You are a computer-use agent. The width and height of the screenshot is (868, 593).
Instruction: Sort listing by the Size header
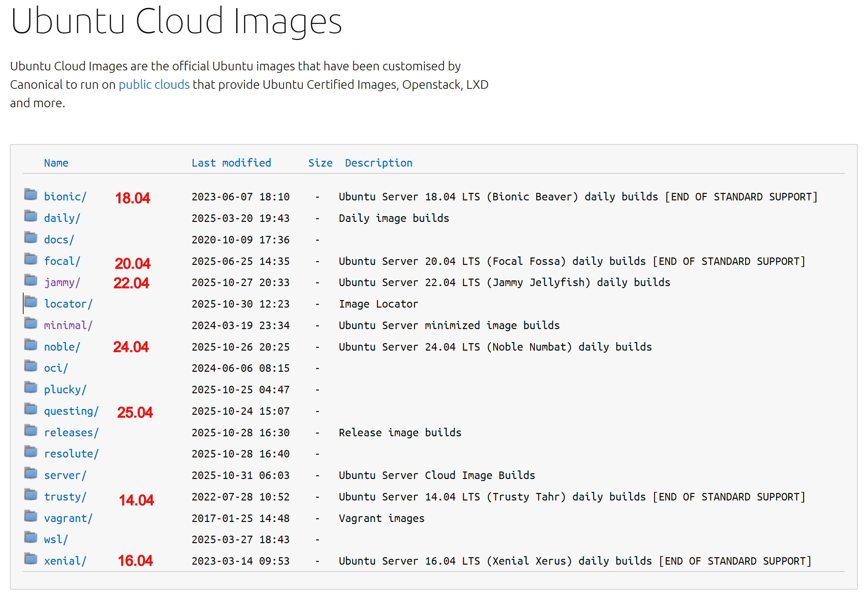(320, 163)
